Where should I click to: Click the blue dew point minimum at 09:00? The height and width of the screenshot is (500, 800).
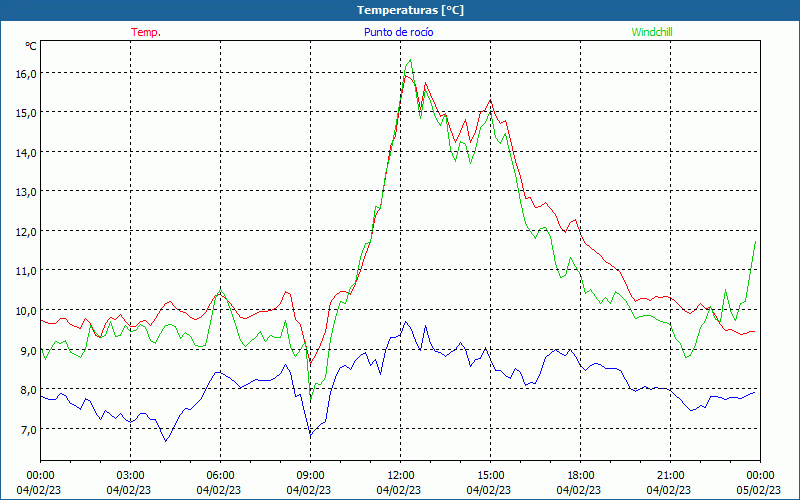[310, 435]
